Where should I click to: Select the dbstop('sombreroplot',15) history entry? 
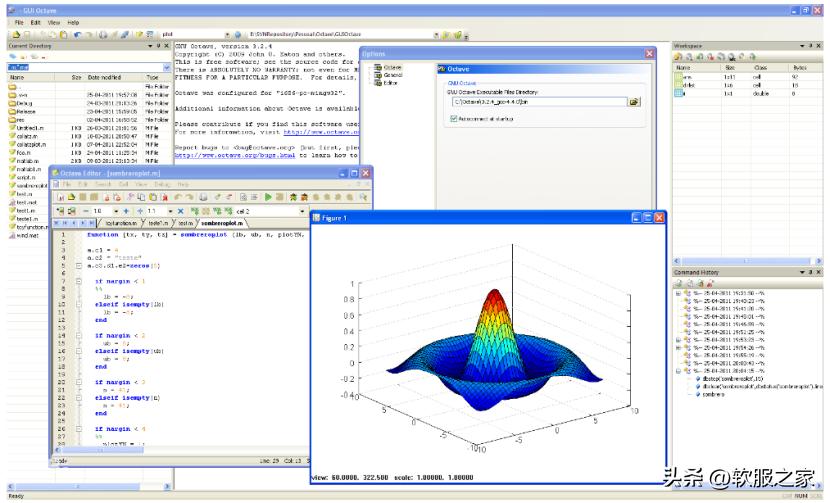point(733,379)
